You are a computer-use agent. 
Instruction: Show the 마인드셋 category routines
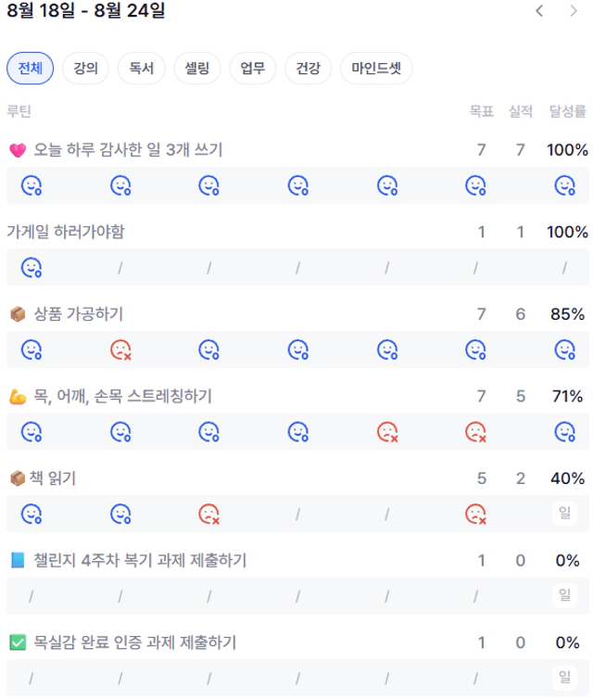tap(376, 69)
